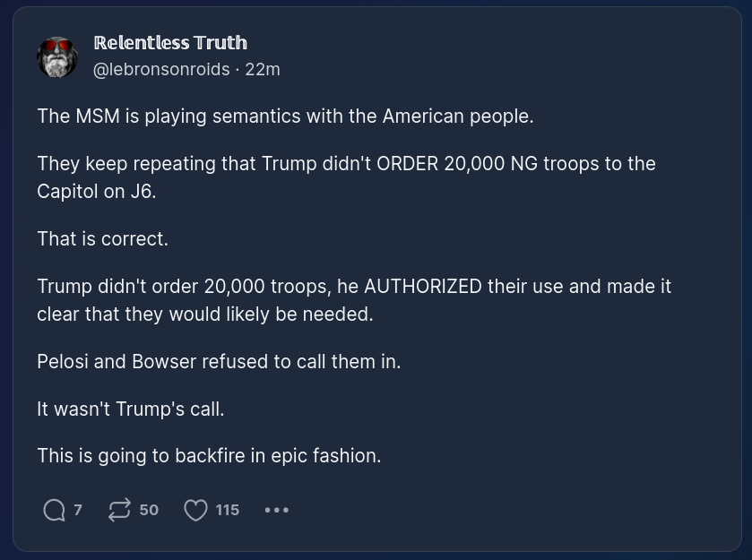Click the capitalized word AUTHORIZED in the post
Screen dimensions: 752x560
(x=423, y=287)
